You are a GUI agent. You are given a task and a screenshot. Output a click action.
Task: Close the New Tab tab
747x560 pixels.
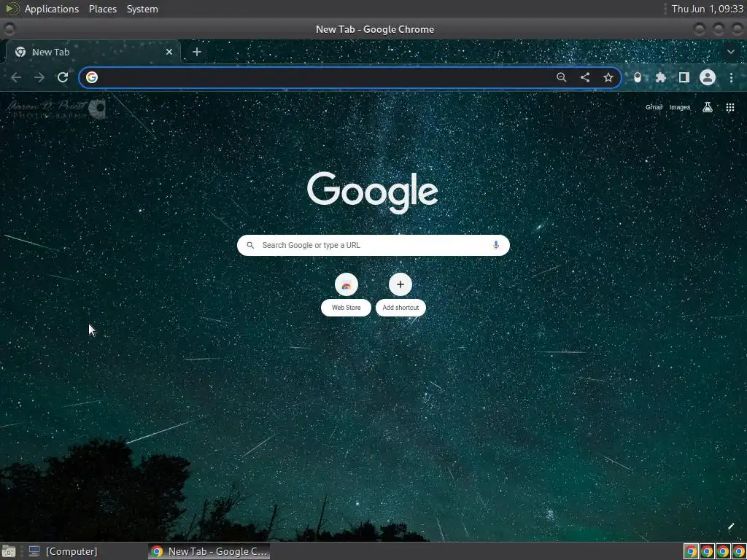[169, 52]
